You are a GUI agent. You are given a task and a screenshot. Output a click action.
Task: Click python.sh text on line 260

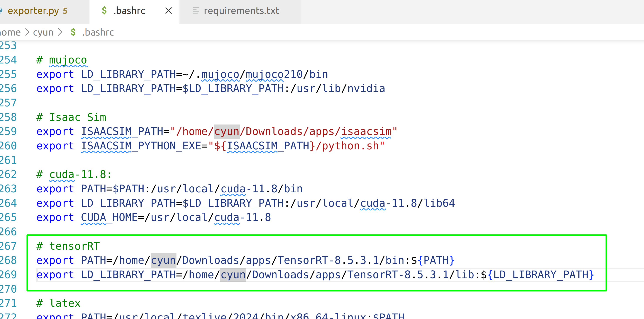(350, 146)
